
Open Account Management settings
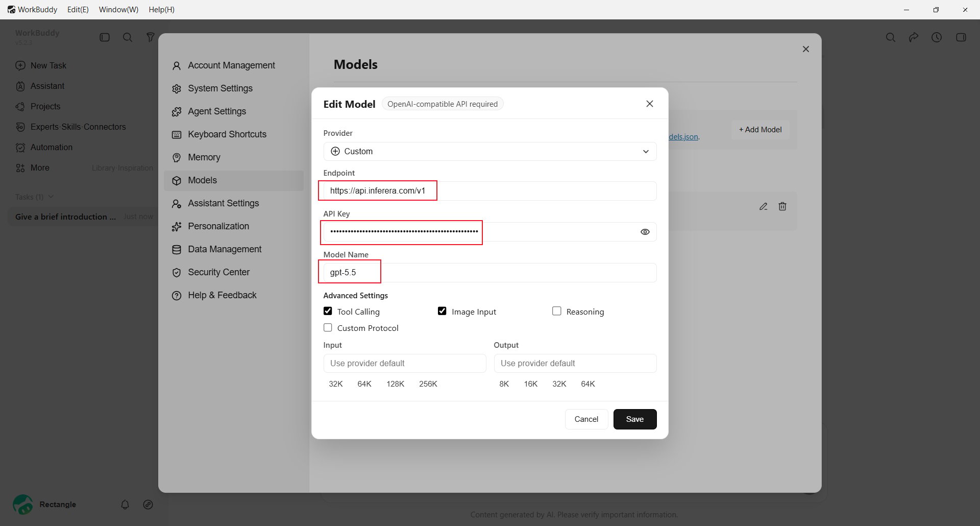234,65
